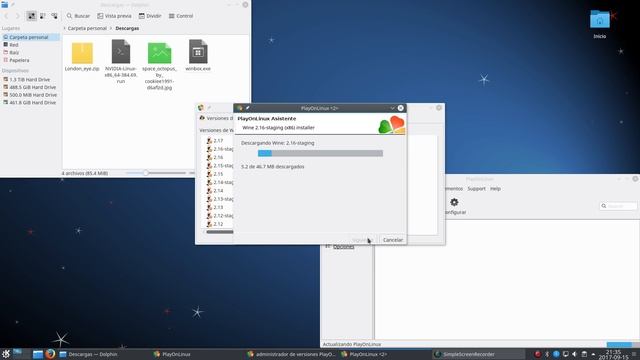
Task: Select Wine version 2.16 in the list
Action: [x=218, y=157]
